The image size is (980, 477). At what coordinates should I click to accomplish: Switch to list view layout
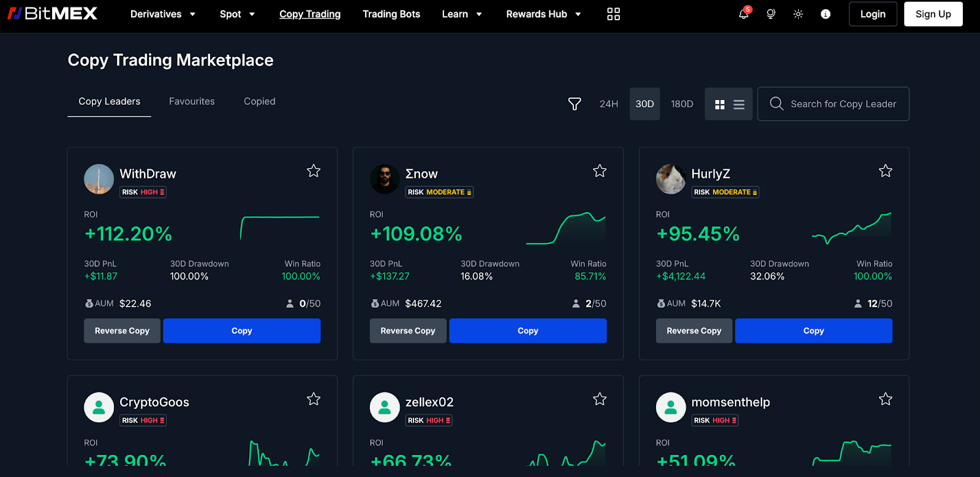(739, 105)
